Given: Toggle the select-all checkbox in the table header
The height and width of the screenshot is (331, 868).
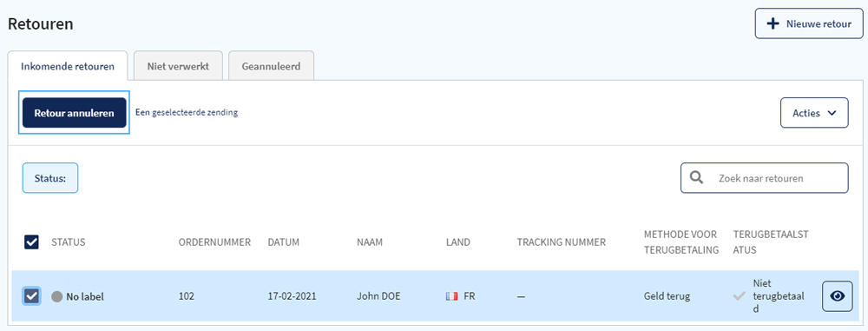Looking at the screenshot, I should (x=31, y=242).
